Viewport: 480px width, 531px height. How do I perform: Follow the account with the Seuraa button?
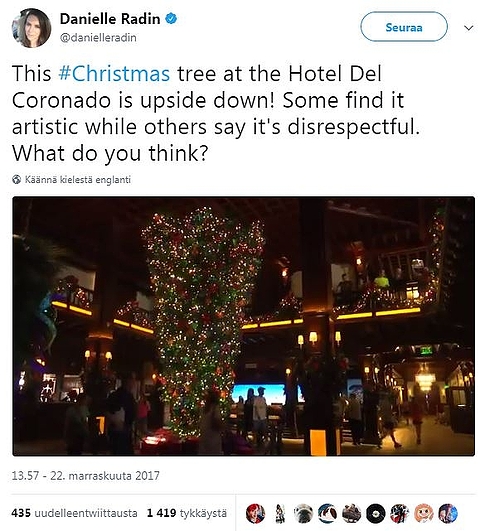pos(404,27)
